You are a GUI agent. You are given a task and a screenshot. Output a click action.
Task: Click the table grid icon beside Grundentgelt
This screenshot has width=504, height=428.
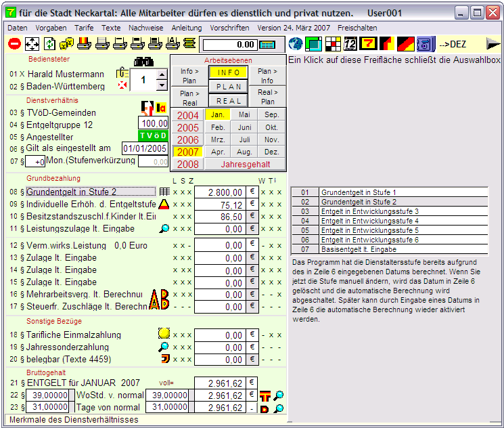pyautogui.click(x=164, y=192)
